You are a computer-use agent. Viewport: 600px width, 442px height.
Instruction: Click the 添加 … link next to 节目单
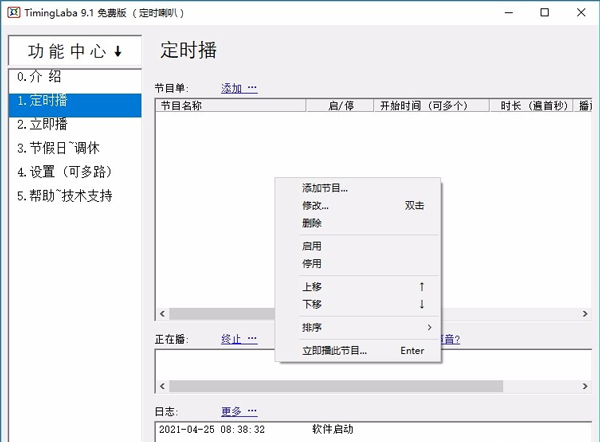pyautogui.click(x=239, y=88)
